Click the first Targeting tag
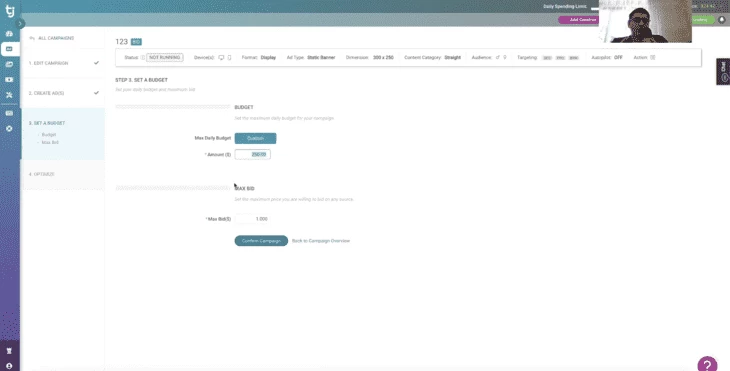730x371 pixels. tap(547, 58)
